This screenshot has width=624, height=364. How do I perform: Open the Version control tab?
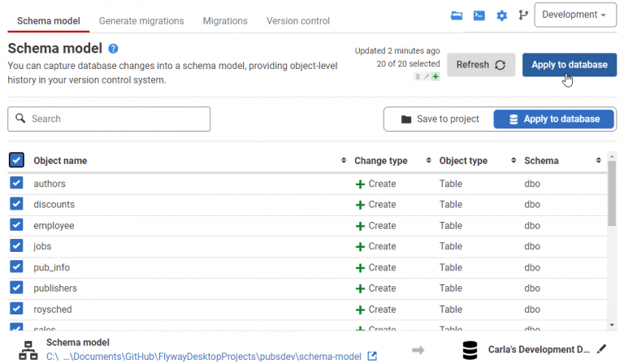pos(298,21)
